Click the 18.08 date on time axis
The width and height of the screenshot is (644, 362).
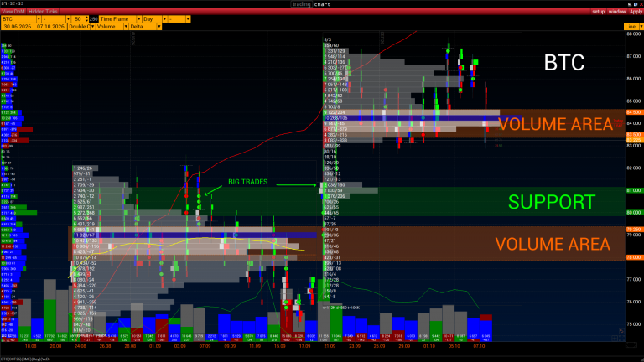coord(30,346)
